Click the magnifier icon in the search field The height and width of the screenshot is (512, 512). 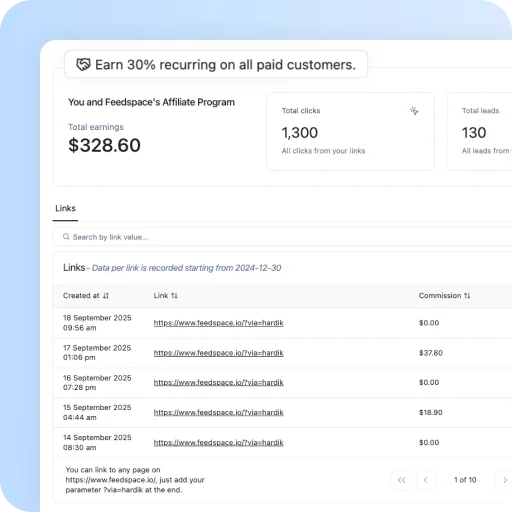point(66,237)
